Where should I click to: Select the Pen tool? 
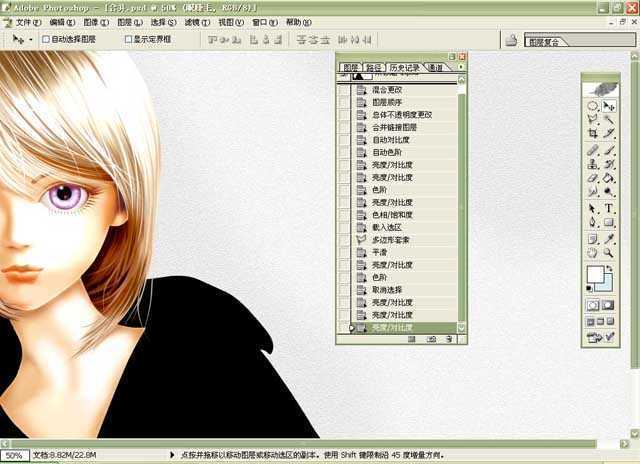[x=593, y=222]
